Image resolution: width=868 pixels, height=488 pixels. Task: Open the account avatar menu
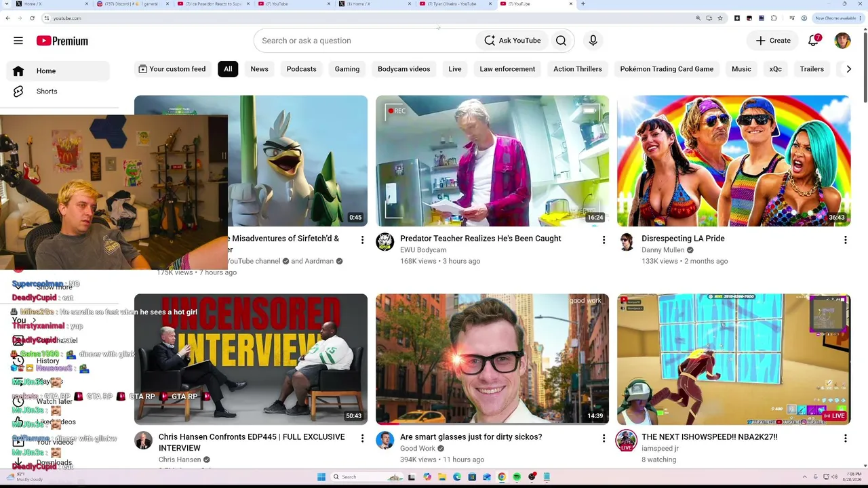pyautogui.click(x=842, y=41)
